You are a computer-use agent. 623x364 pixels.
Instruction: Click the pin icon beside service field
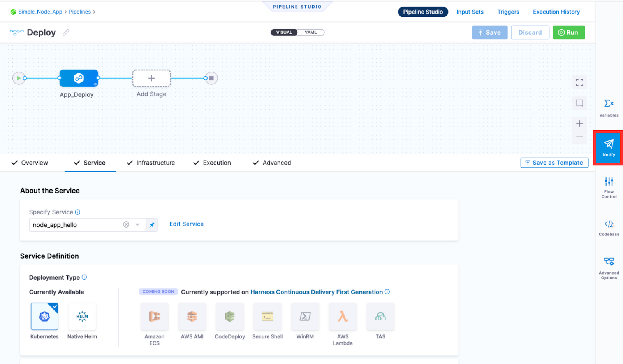152,225
